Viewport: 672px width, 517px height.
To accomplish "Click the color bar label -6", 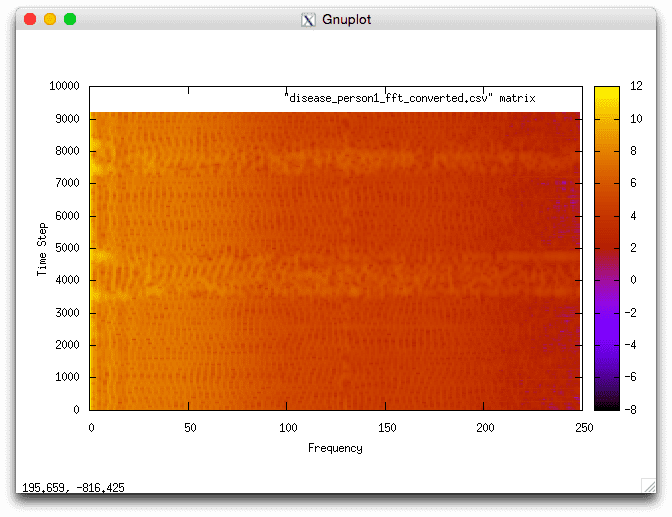I will (x=630, y=377).
